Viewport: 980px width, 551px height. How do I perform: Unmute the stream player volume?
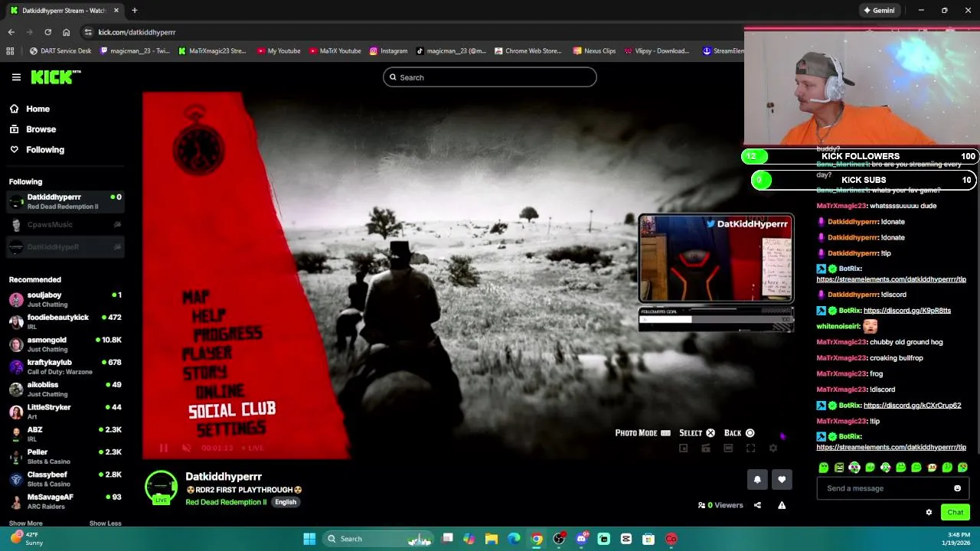[186, 448]
